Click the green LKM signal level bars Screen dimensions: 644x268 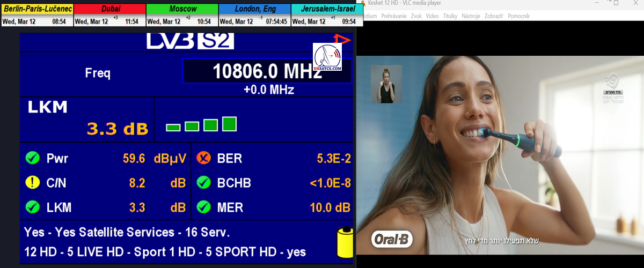[201, 124]
